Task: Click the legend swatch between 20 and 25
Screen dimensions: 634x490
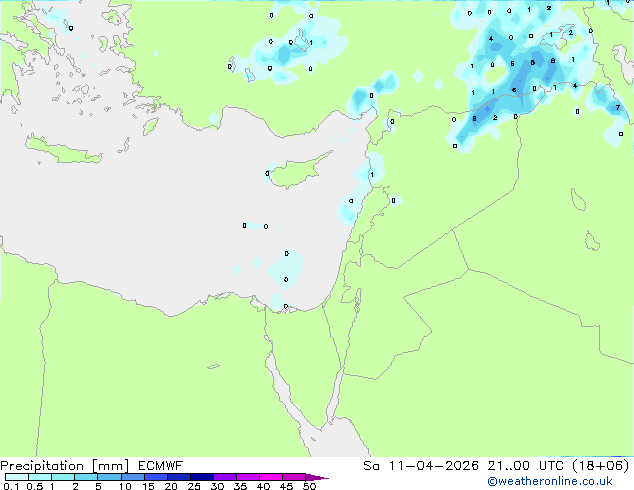Action: pos(178,477)
